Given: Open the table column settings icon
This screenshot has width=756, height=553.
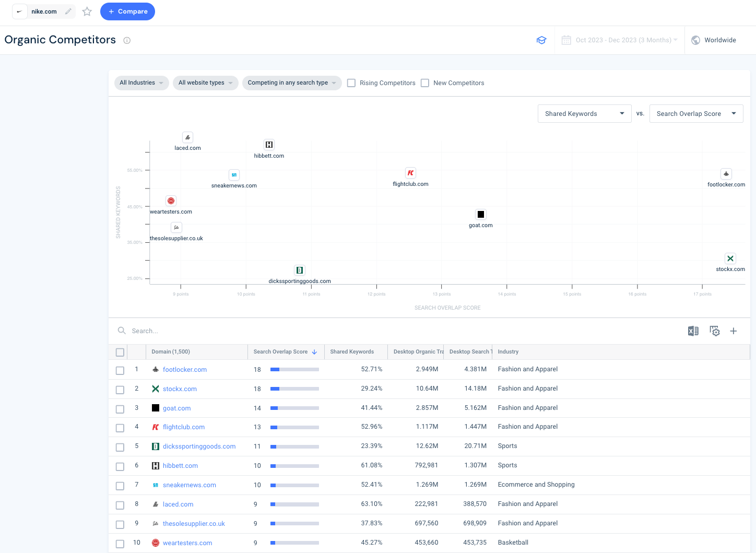Looking at the screenshot, I should [x=714, y=331].
